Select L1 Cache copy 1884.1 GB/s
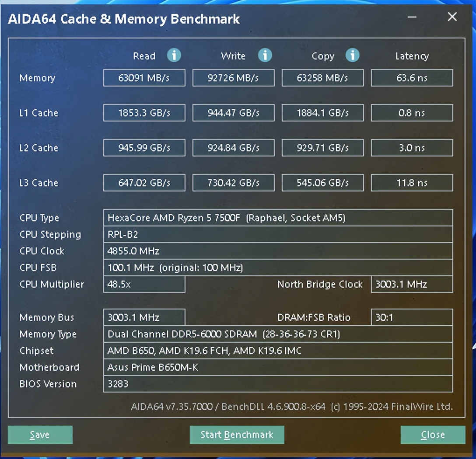476x459 pixels. 323,113
